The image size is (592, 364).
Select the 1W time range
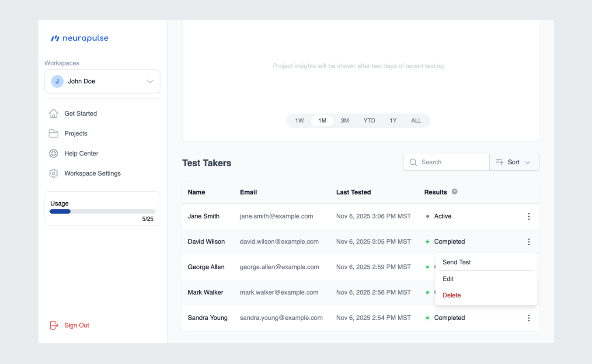click(299, 121)
